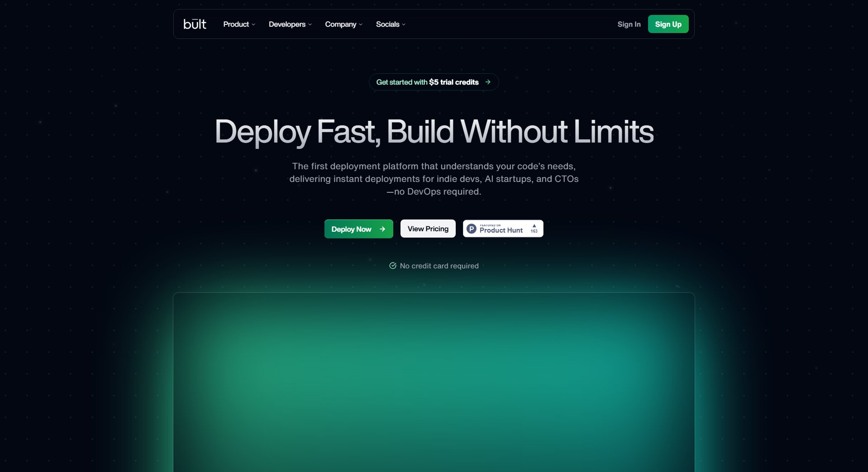The height and width of the screenshot is (472, 868).
Task: Open the Company menu
Action: (x=340, y=24)
